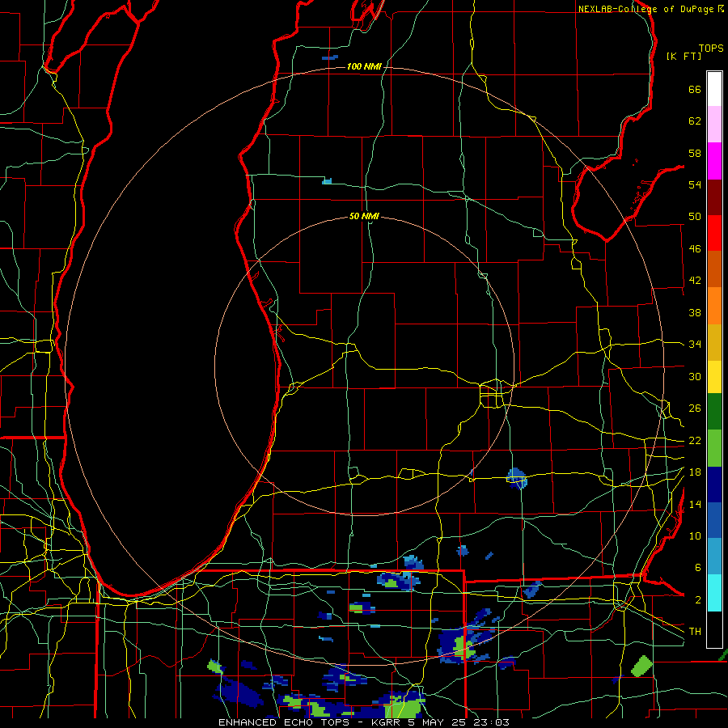This screenshot has height=728, width=728.
Task: Click the '100 NMI' range ring label
Action: tap(364, 67)
